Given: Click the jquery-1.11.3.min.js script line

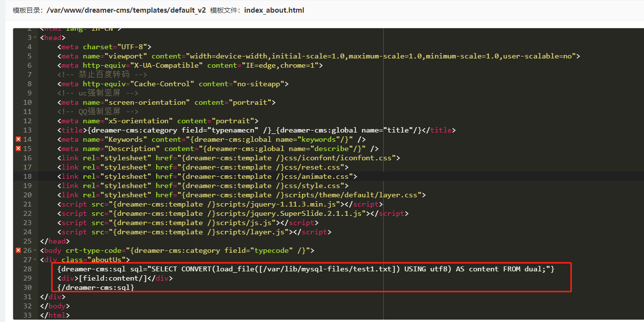Looking at the screenshot, I should (220, 204).
